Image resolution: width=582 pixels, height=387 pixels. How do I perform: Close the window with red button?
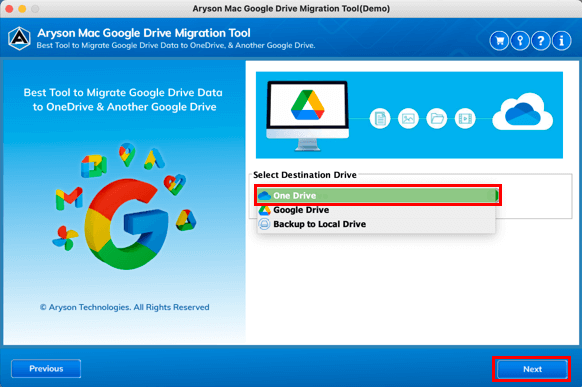point(9,9)
